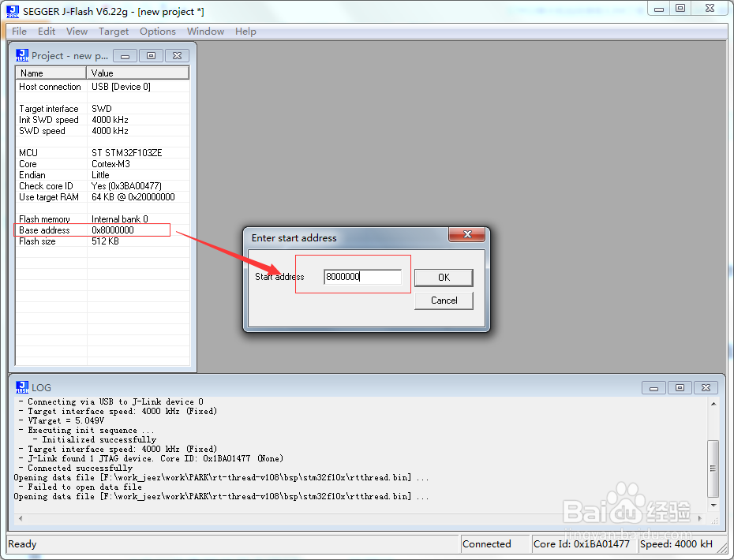The height and width of the screenshot is (560, 734).
Task: Click the J-Flash icon in main title bar
Action: (x=13, y=11)
